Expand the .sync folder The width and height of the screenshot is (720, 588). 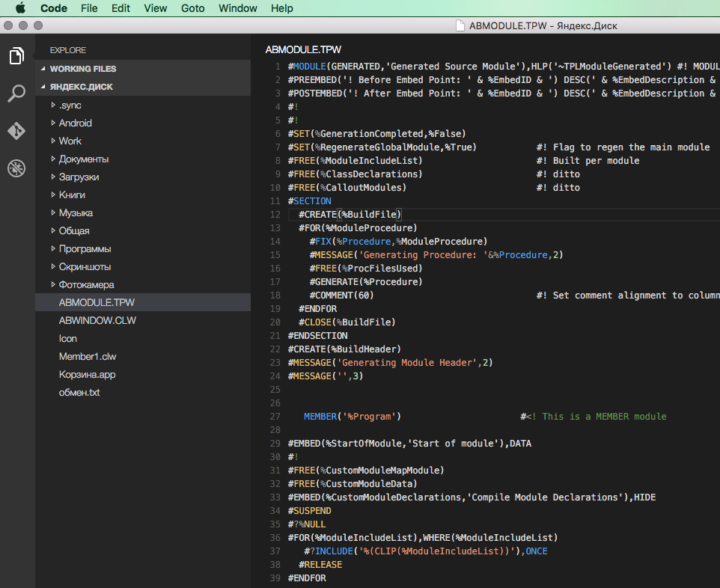pyautogui.click(x=70, y=105)
